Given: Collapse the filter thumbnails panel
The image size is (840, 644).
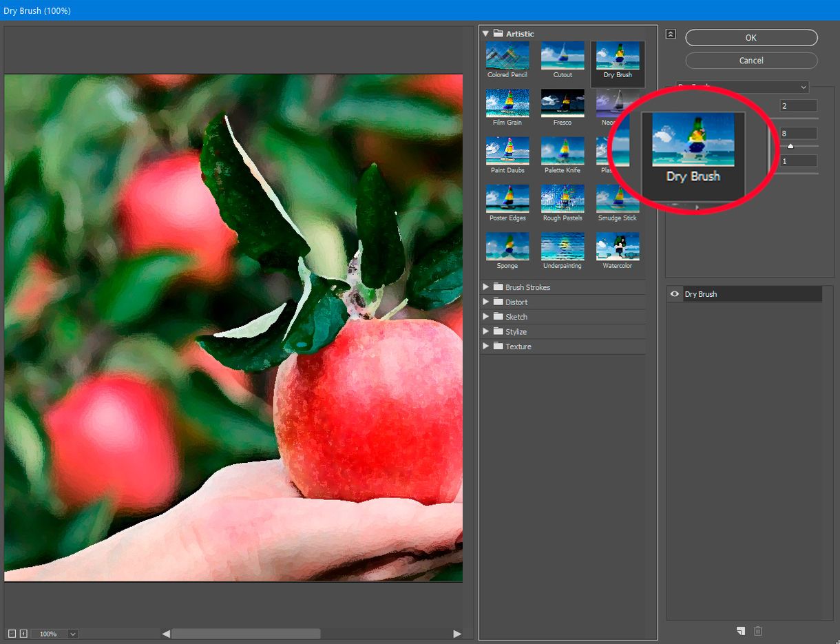Looking at the screenshot, I should [x=670, y=33].
